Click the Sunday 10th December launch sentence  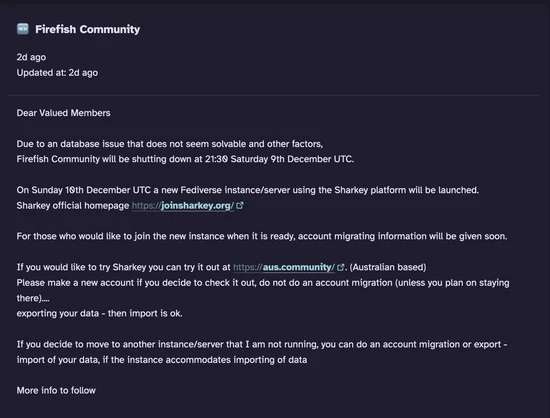click(x=248, y=190)
